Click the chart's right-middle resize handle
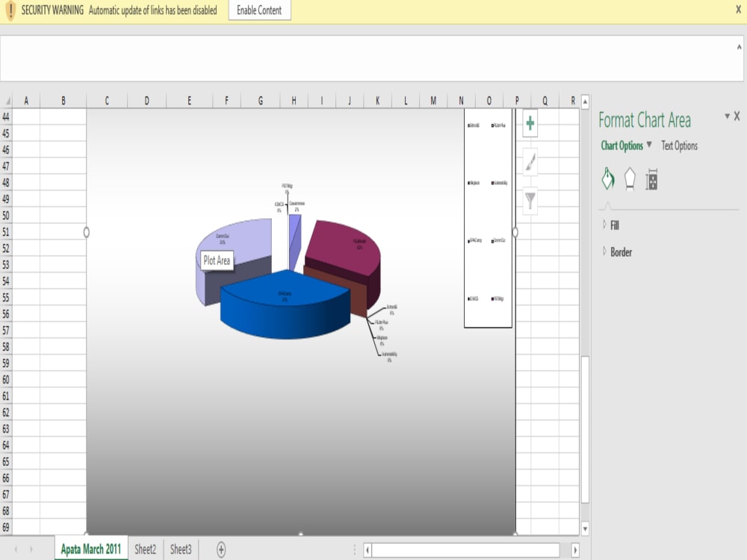747x560 pixels. (515, 232)
